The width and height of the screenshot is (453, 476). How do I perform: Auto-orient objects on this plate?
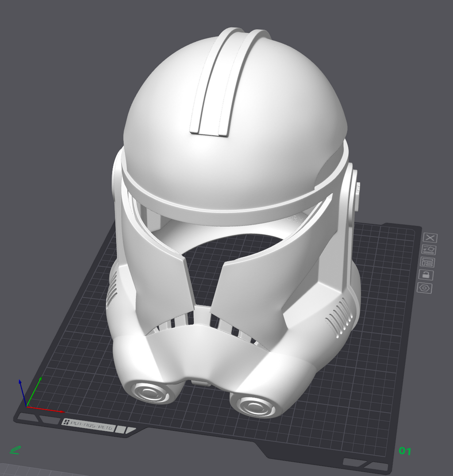point(429,250)
